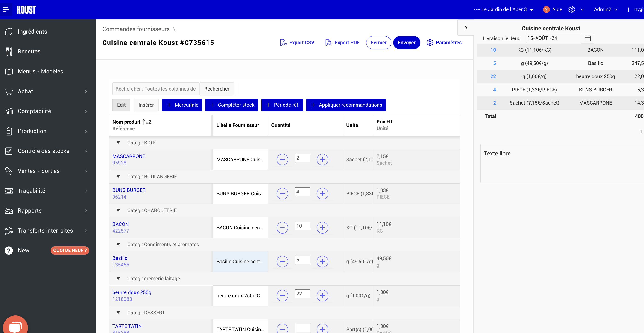Open the Ingrédients leaf icon
Viewport: 644px width, 333px height.
click(9, 32)
